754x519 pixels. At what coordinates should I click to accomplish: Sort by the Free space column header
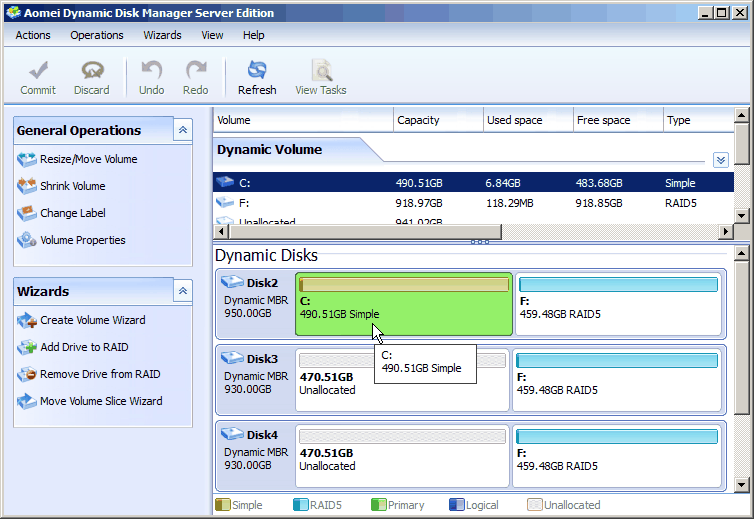pos(618,120)
